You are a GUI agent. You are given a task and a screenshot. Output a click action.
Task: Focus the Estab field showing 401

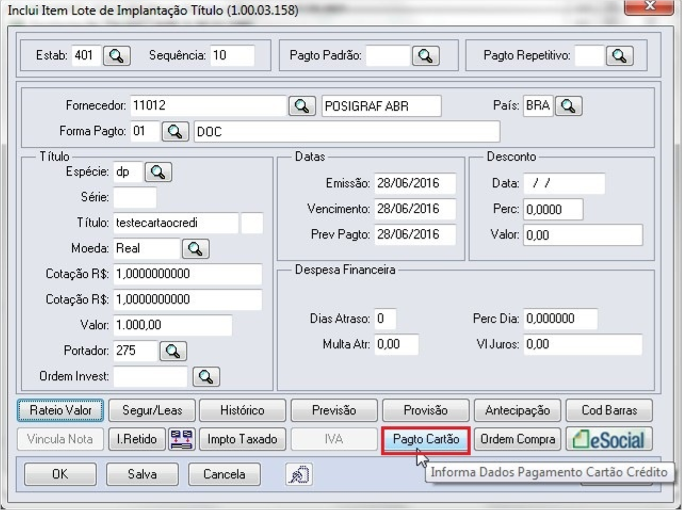pyautogui.click(x=86, y=56)
